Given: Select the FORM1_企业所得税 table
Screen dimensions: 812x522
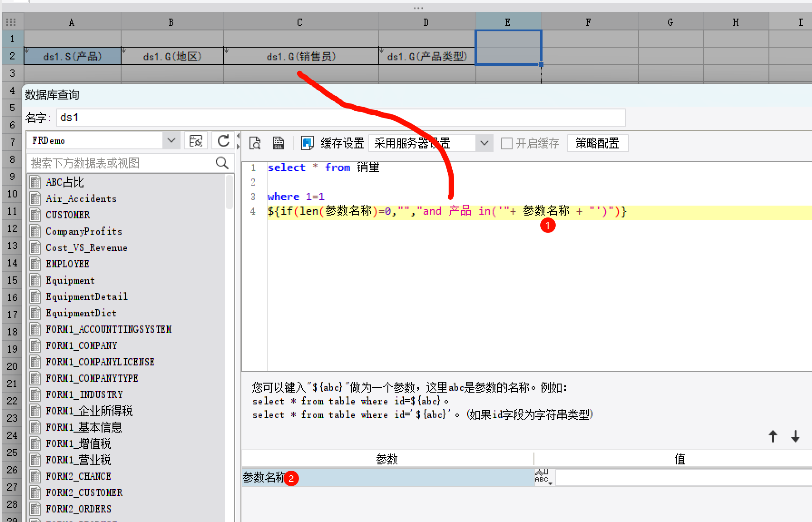Looking at the screenshot, I should 89,411.
